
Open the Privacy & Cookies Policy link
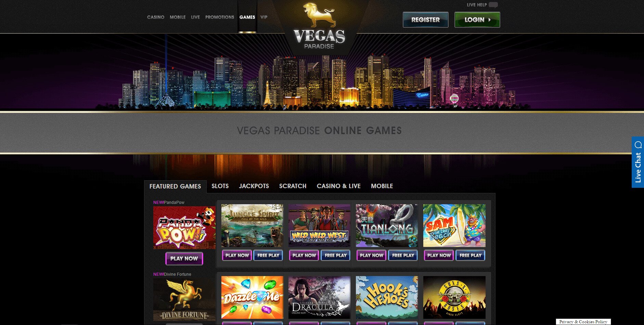[583, 322]
